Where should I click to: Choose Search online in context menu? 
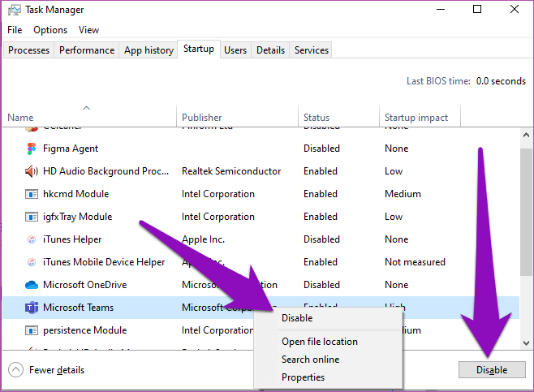(310, 360)
